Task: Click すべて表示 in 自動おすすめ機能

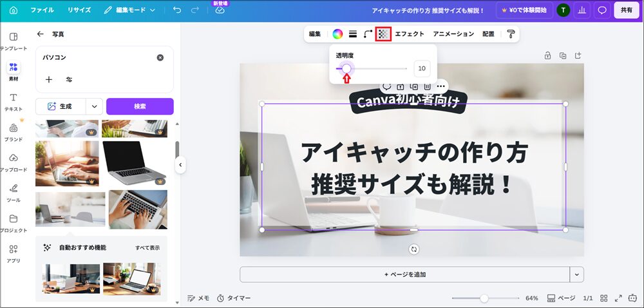Action: pos(147,247)
